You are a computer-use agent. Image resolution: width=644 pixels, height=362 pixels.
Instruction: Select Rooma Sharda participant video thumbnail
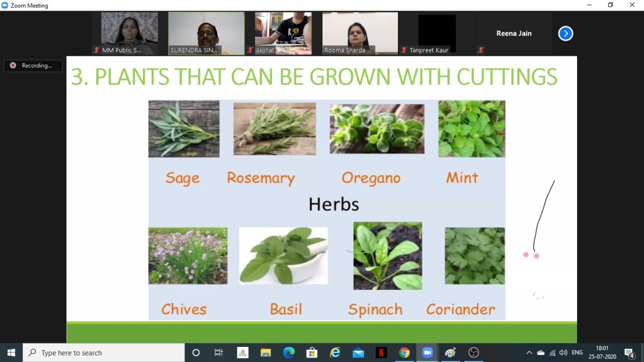[360, 33]
